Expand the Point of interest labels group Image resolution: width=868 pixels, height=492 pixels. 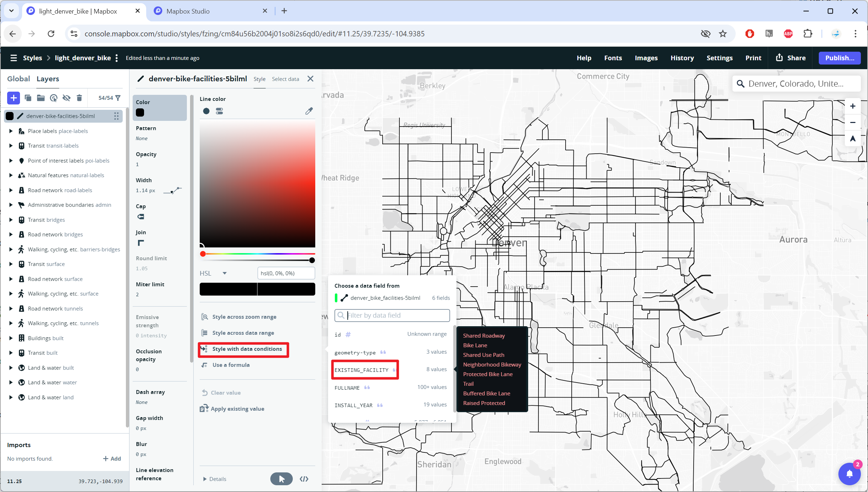(x=11, y=160)
